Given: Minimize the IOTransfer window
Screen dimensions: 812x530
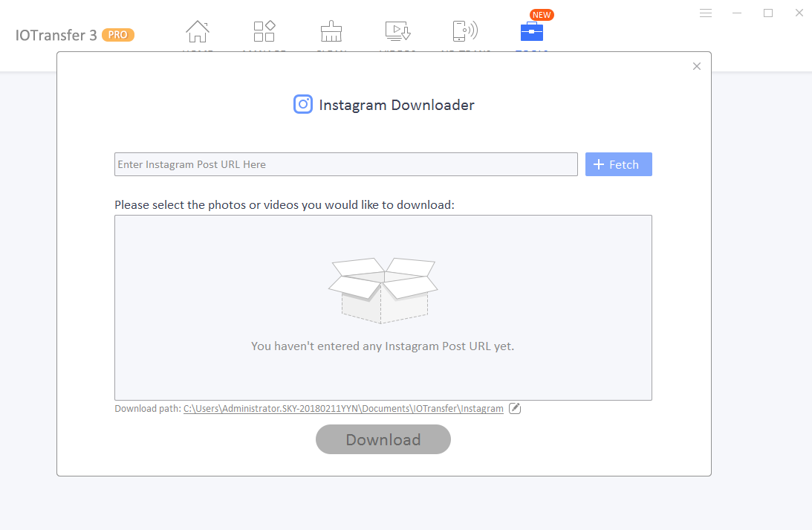Looking at the screenshot, I should (x=737, y=13).
